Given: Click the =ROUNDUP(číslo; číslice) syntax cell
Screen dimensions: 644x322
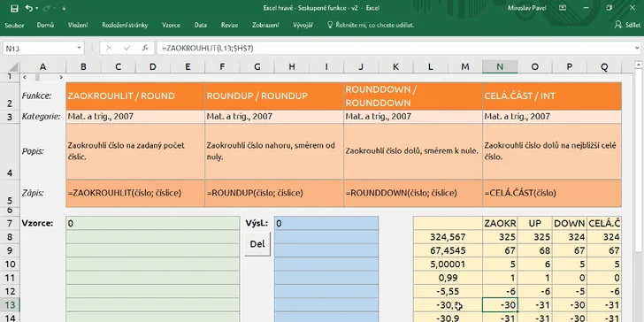Looking at the screenshot, I should click(x=273, y=193).
